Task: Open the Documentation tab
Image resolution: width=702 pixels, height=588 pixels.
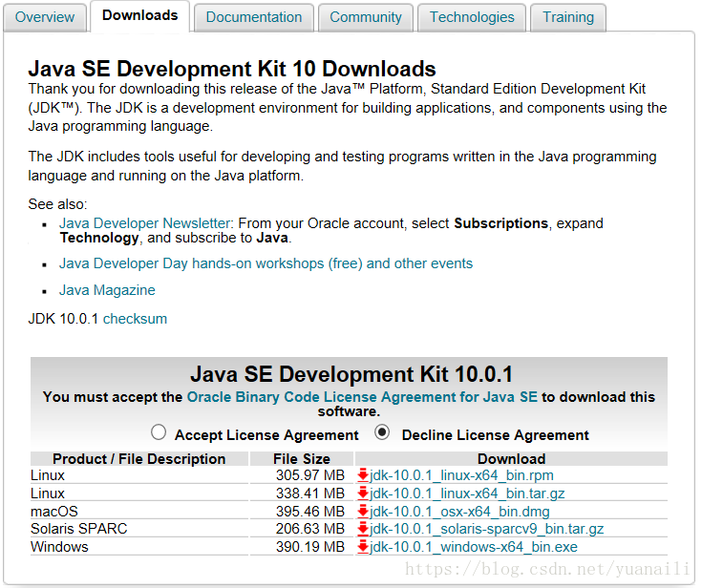Action: click(x=254, y=17)
